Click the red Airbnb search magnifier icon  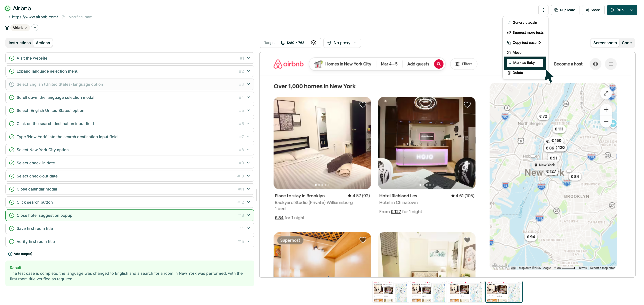(x=439, y=64)
